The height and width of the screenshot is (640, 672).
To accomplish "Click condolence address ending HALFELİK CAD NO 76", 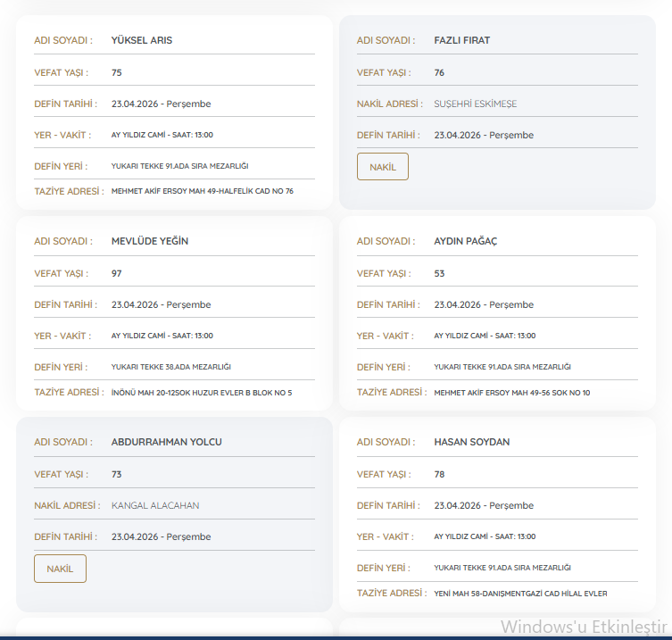I will [202, 191].
